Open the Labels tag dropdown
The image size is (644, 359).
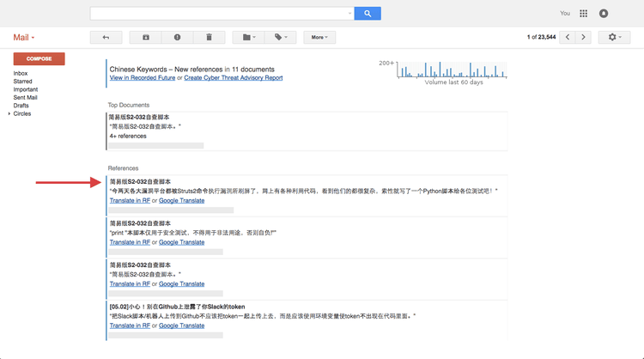coord(281,38)
